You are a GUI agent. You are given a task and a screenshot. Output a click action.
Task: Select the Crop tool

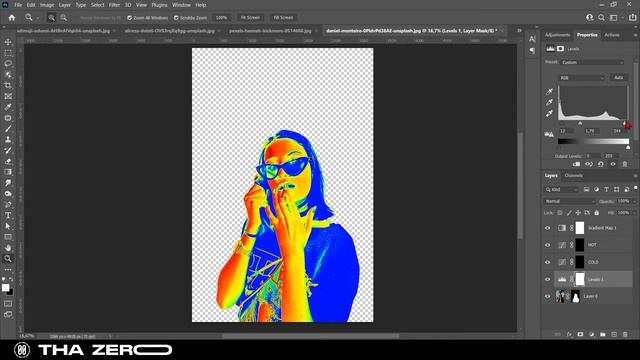click(x=8, y=85)
